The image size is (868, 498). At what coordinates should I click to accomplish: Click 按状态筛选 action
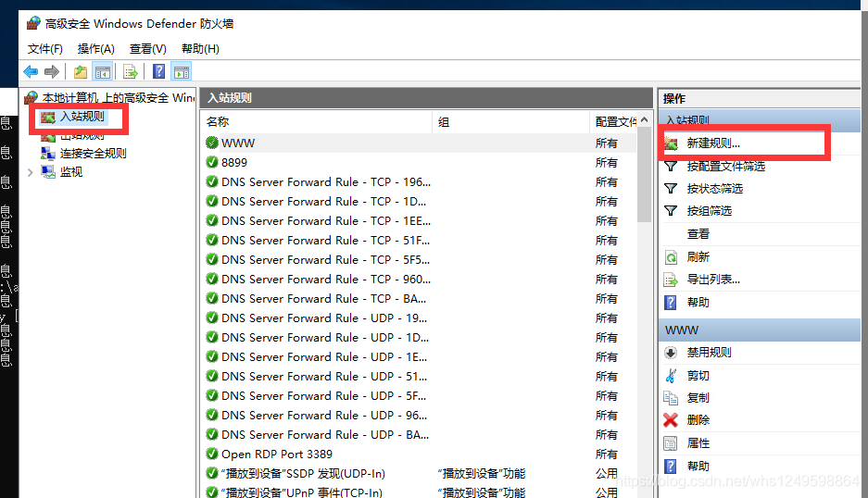(714, 189)
